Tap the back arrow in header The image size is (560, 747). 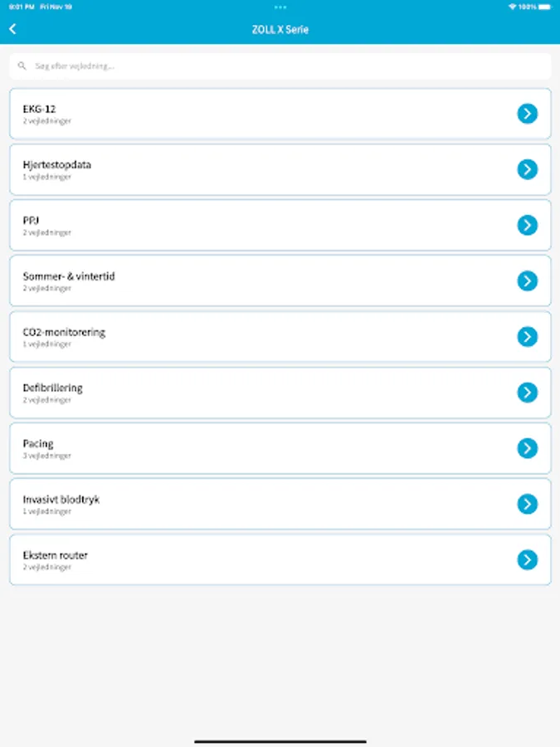click(12, 29)
